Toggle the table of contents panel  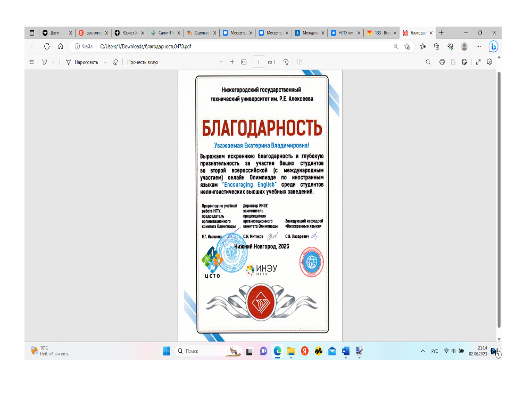31,62
